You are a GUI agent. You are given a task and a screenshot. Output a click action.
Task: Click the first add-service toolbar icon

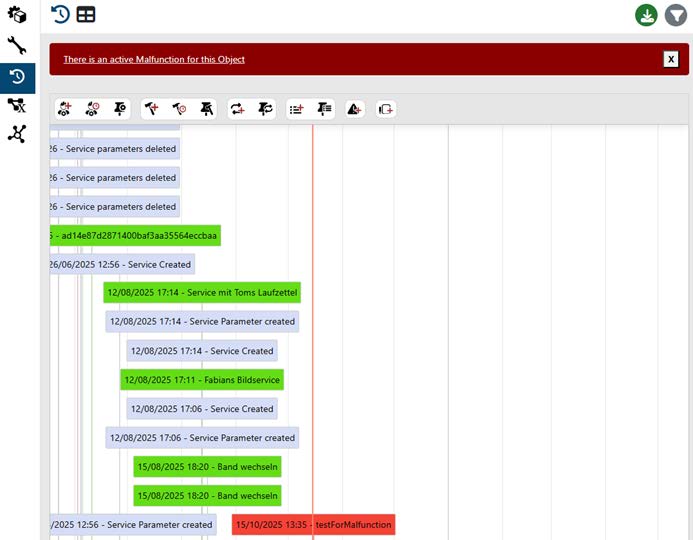pos(66,109)
